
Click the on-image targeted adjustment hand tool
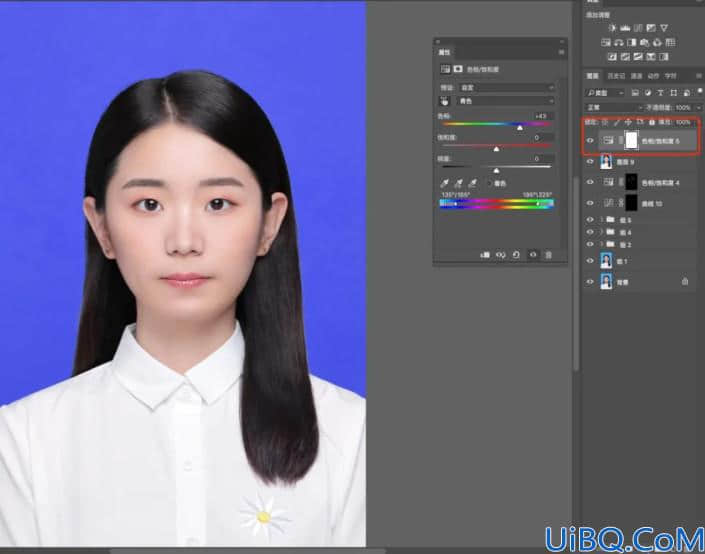coord(444,101)
